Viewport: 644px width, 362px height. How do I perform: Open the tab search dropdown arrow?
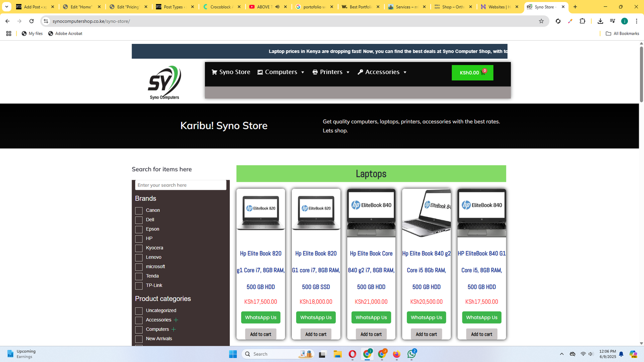[6, 7]
